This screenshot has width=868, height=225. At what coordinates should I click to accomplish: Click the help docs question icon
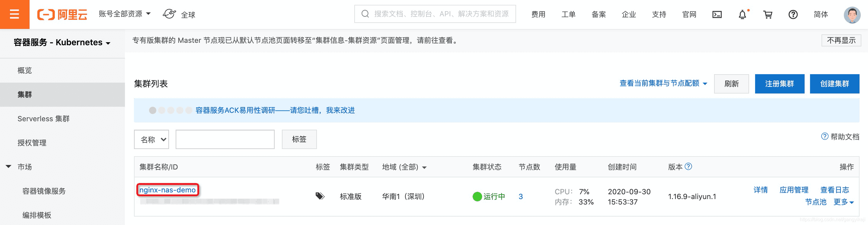click(825, 136)
